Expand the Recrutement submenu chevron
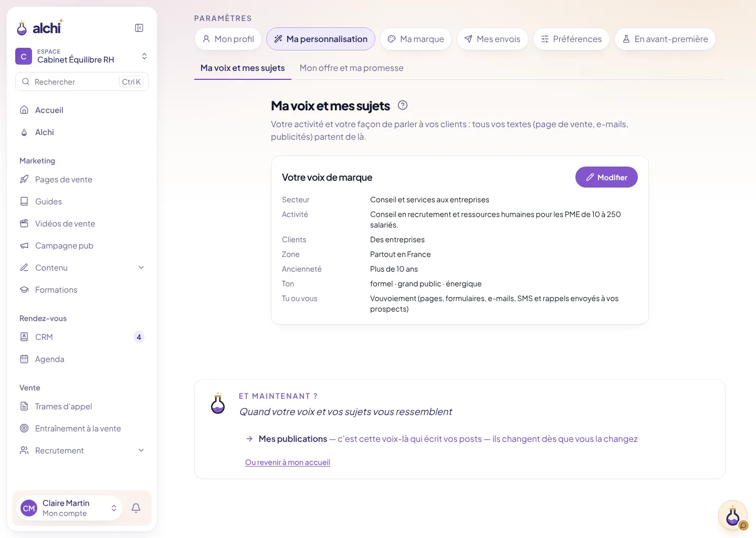 (x=141, y=450)
